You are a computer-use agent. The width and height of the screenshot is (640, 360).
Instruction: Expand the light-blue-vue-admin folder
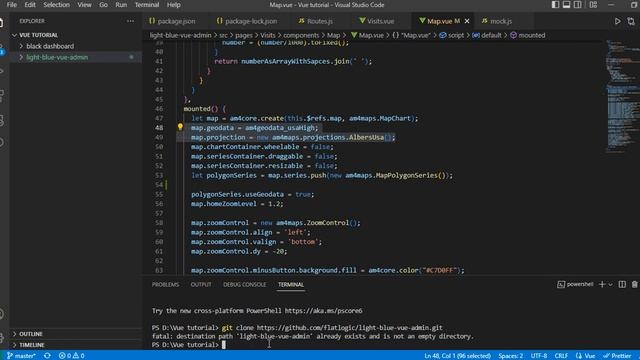[x=57, y=57]
